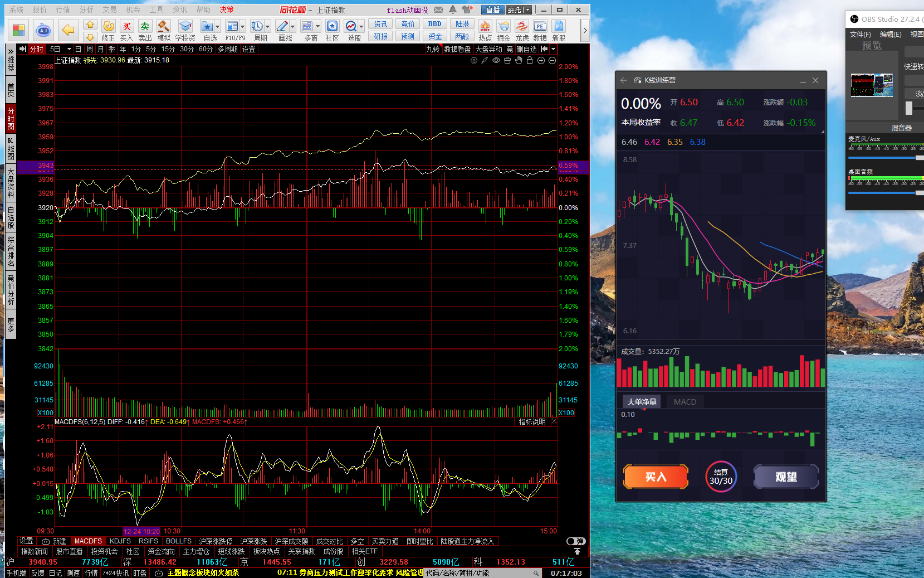
Task: Click the notification bell icon in title bar
Action: pyautogui.click(x=453, y=9)
